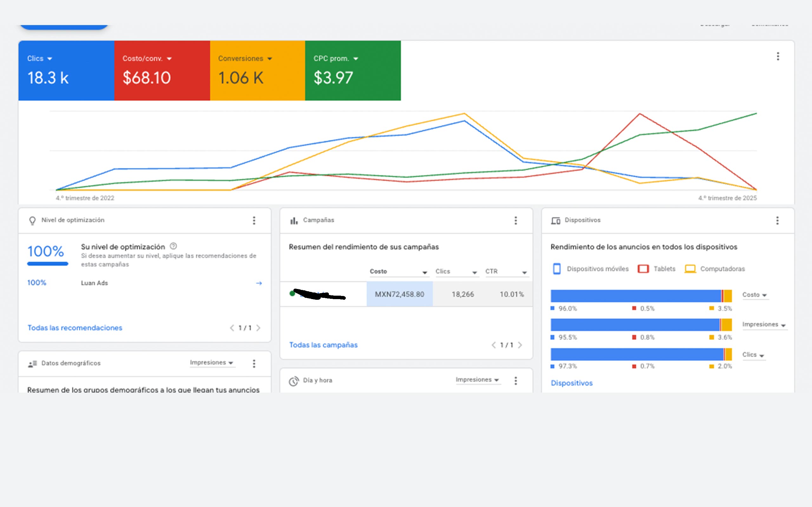Open Datos demográficos card options menu
This screenshot has height=507, width=812.
(254, 363)
